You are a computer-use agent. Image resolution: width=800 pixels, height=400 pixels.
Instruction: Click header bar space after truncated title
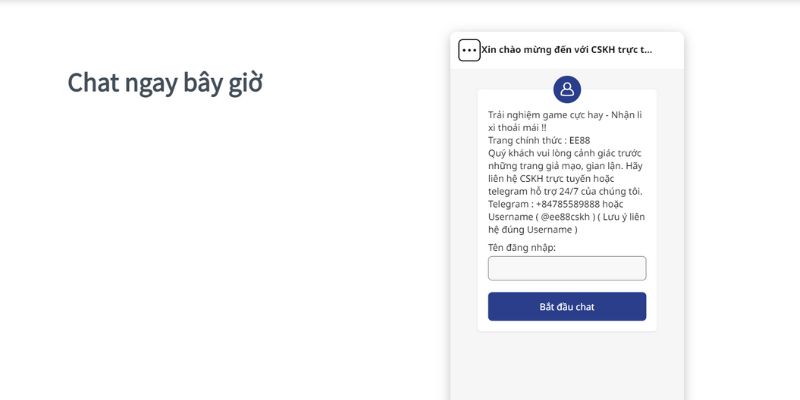pos(667,50)
